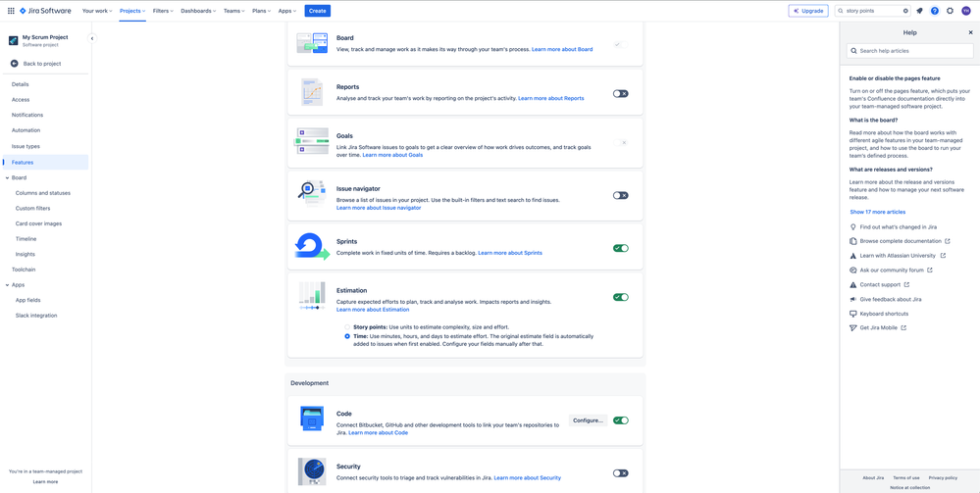
Task: Click the community forum chat icon
Action: 853,270
